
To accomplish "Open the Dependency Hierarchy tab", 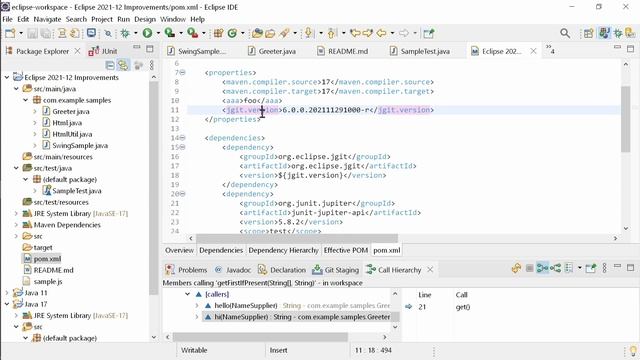I will pyautogui.click(x=283, y=250).
